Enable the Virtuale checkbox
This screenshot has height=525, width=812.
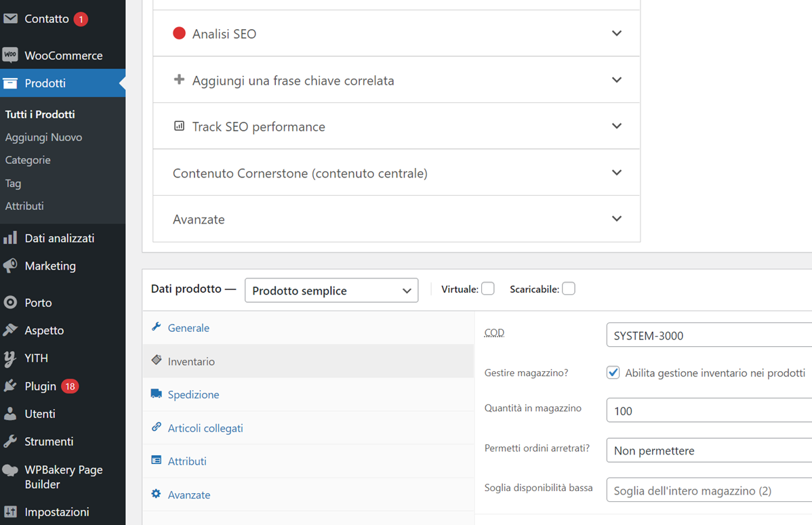pos(488,289)
